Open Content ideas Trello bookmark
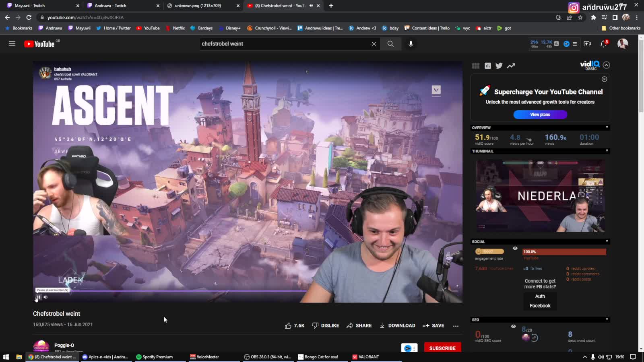Image resolution: width=644 pixels, height=362 pixels. tap(427, 28)
